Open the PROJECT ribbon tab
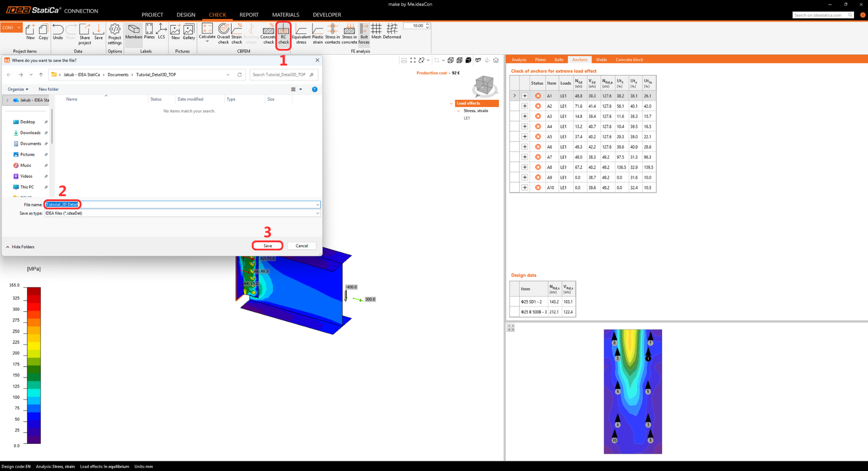The height and width of the screenshot is (471, 868). coord(152,15)
